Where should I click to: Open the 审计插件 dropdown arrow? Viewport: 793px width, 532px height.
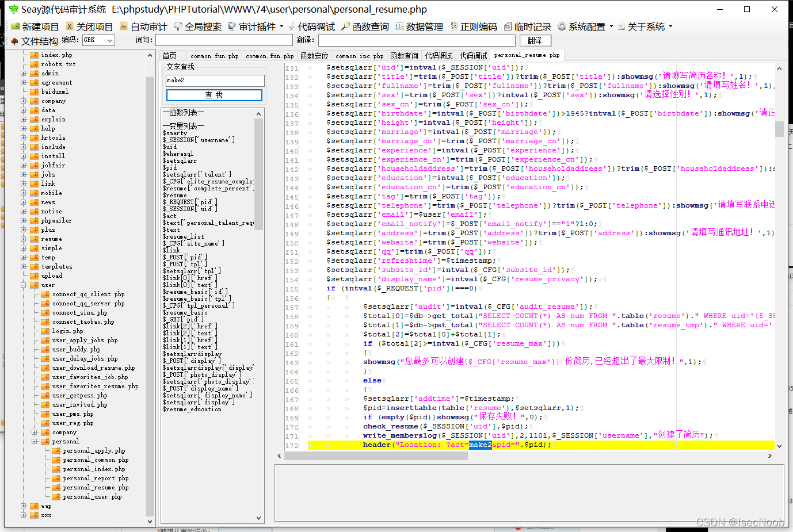pyautogui.click(x=281, y=26)
